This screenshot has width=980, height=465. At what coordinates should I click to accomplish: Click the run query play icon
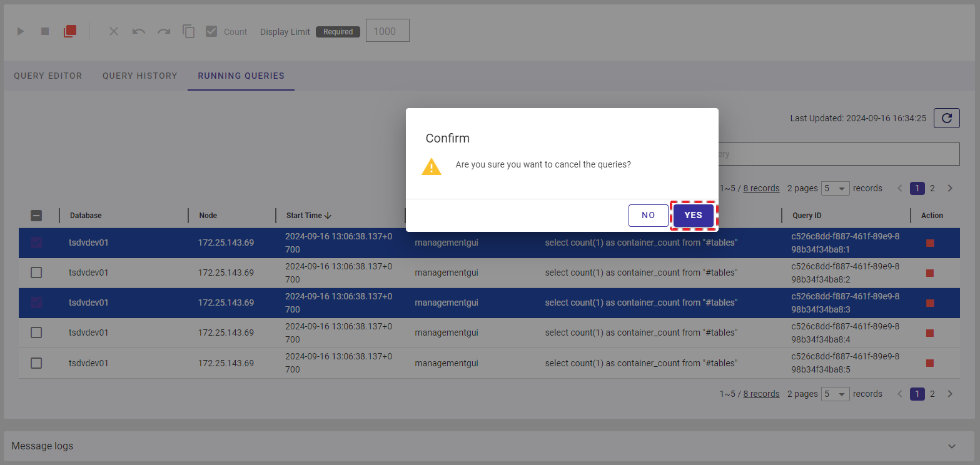click(x=21, y=31)
